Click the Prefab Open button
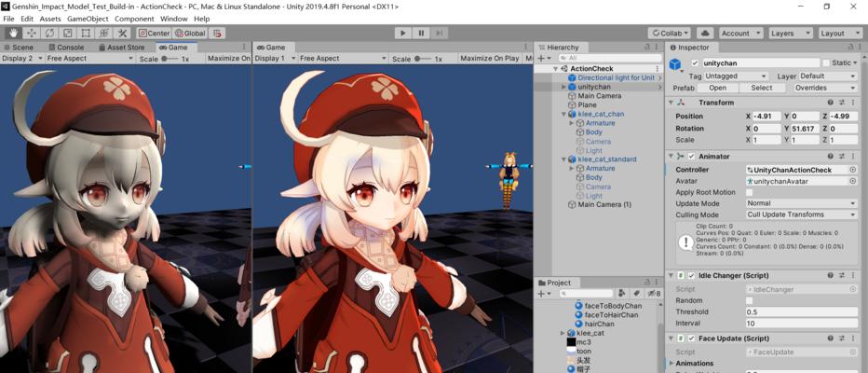Screen dimensions: 868x373 (717, 88)
